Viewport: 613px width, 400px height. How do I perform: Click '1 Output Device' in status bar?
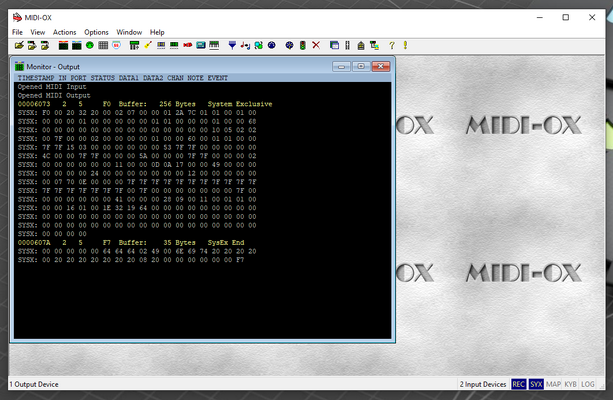point(34,384)
